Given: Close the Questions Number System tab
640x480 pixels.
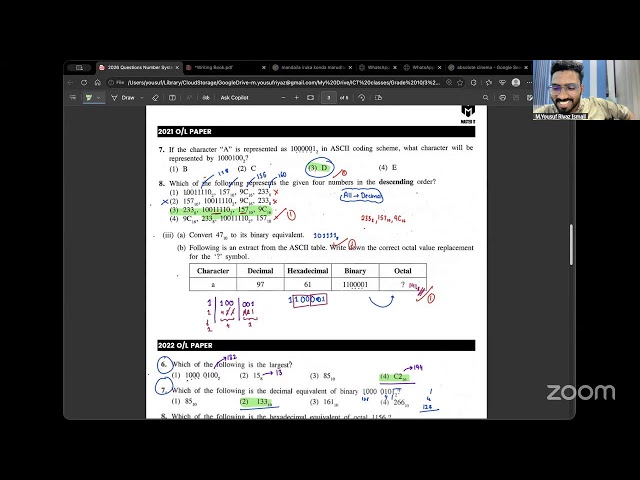Looking at the screenshot, I should [x=177, y=67].
